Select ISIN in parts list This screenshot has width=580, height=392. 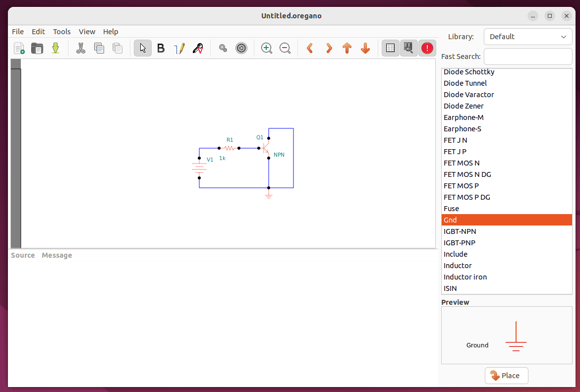(x=507, y=288)
